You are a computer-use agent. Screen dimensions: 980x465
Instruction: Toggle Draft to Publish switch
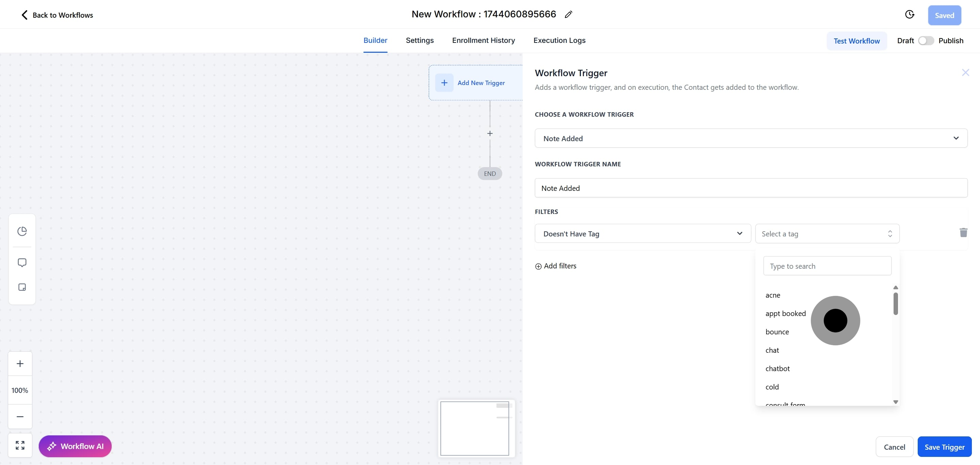click(926, 41)
